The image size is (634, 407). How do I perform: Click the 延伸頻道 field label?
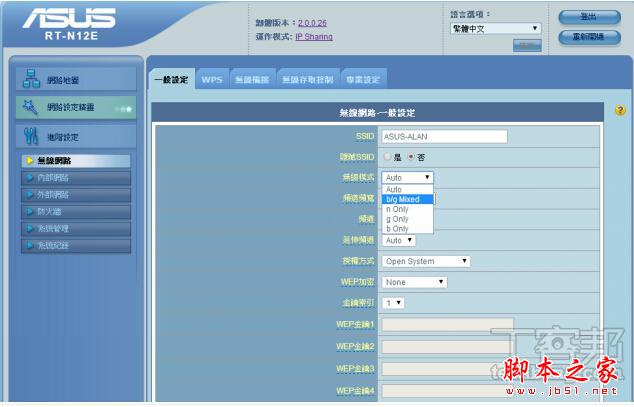pos(358,240)
